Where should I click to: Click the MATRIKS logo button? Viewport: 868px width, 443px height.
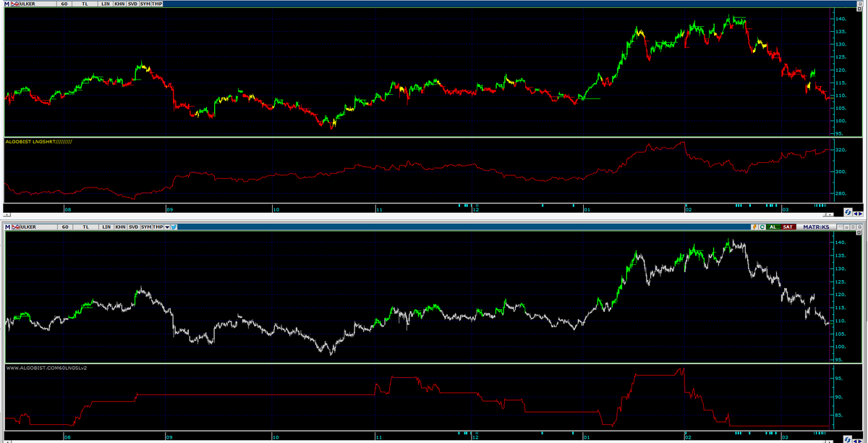[816, 227]
